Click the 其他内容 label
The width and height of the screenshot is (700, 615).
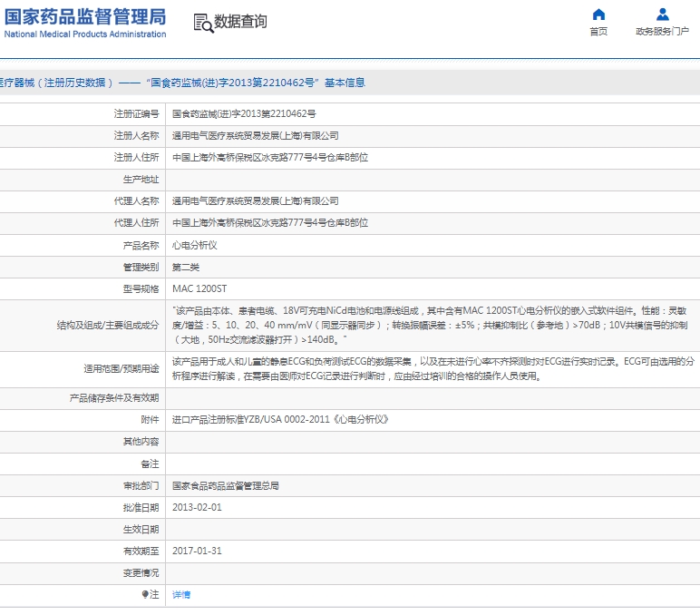click(141, 442)
